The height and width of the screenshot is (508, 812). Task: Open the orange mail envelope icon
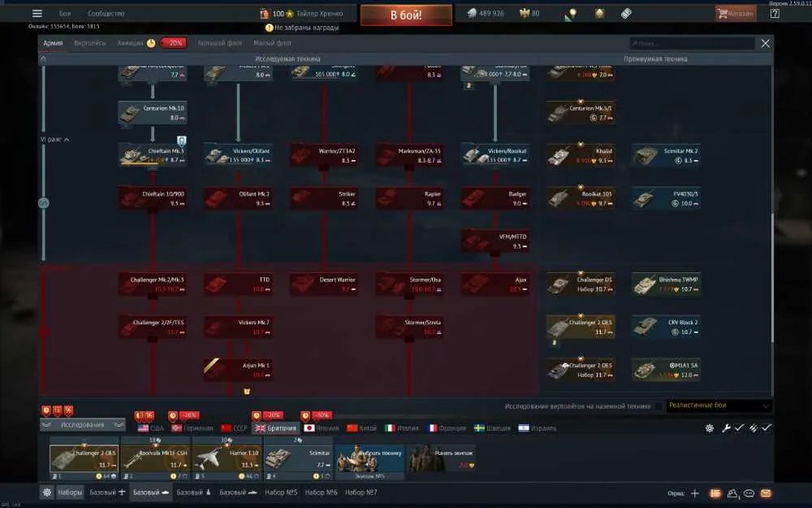coord(766,493)
